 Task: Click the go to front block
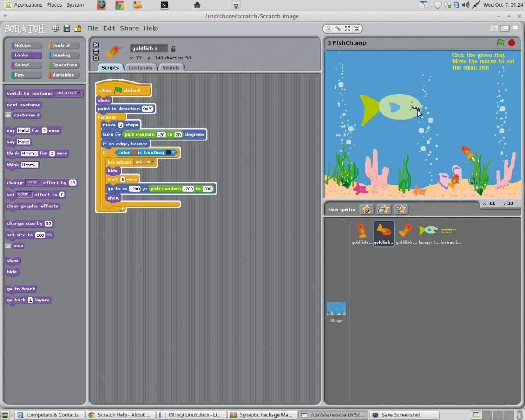21,289
